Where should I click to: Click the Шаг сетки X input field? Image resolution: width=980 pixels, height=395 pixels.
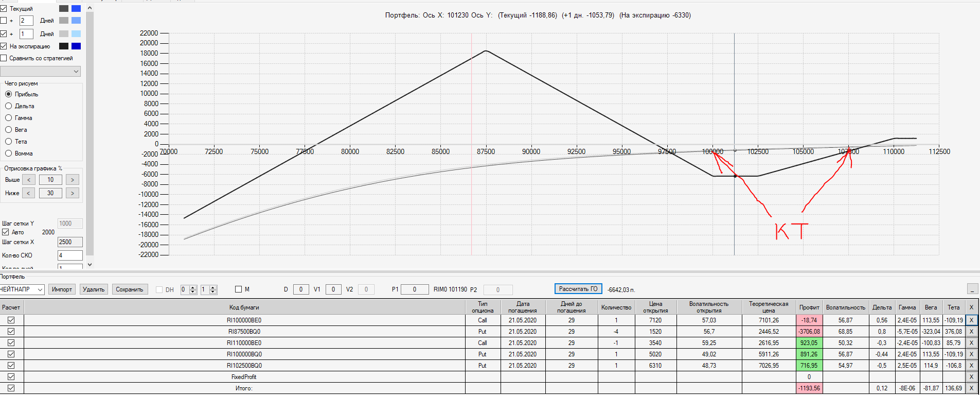coord(70,242)
